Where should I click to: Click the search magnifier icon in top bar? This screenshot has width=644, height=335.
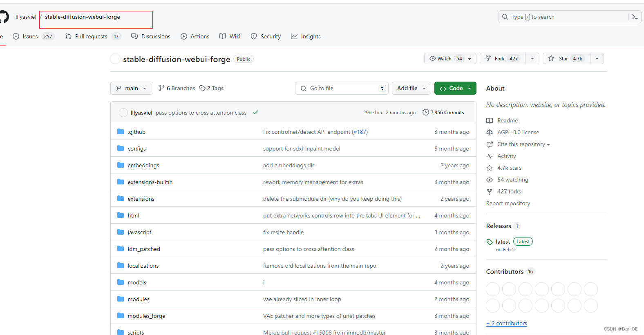point(505,17)
